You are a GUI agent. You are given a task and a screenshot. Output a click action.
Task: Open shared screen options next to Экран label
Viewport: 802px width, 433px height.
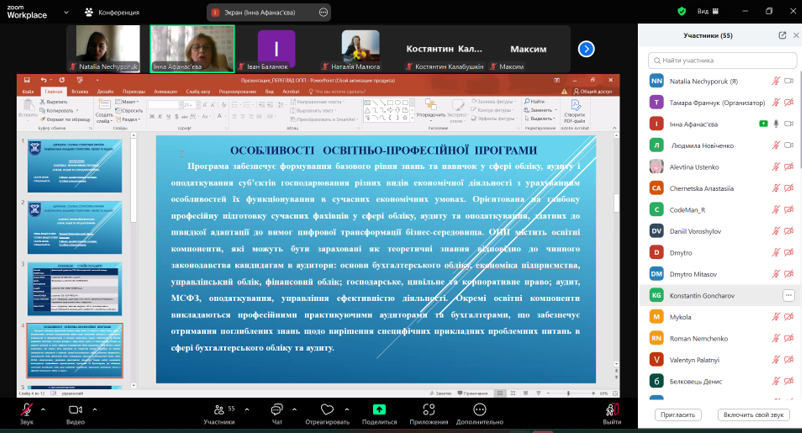coord(323,12)
